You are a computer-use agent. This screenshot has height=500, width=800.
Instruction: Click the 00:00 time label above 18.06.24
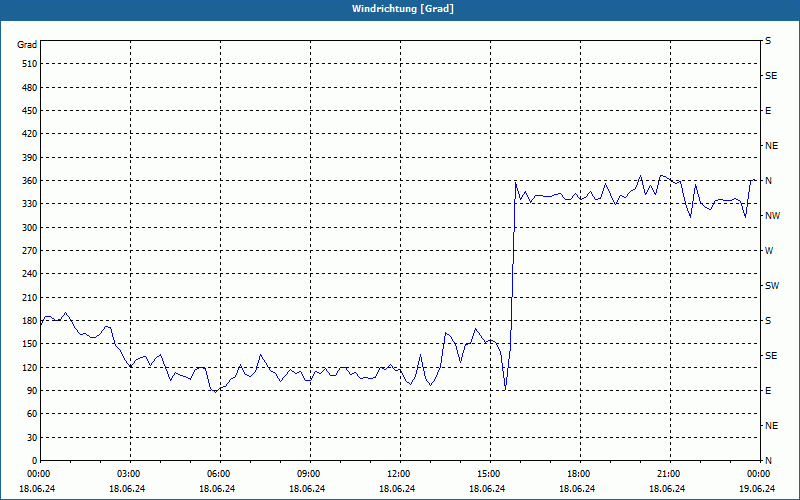point(37,474)
